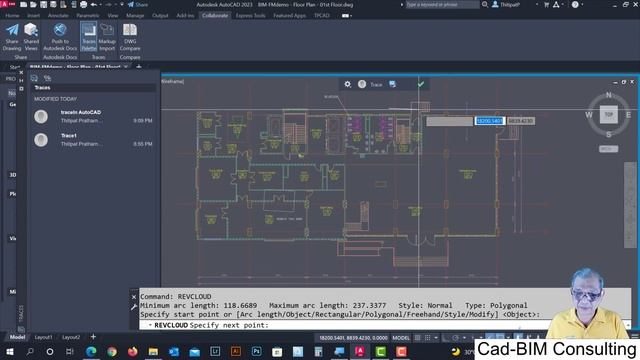Select the 'Trace1' trace entry
This screenshot has height=360, width=640.
pos(93,140)
